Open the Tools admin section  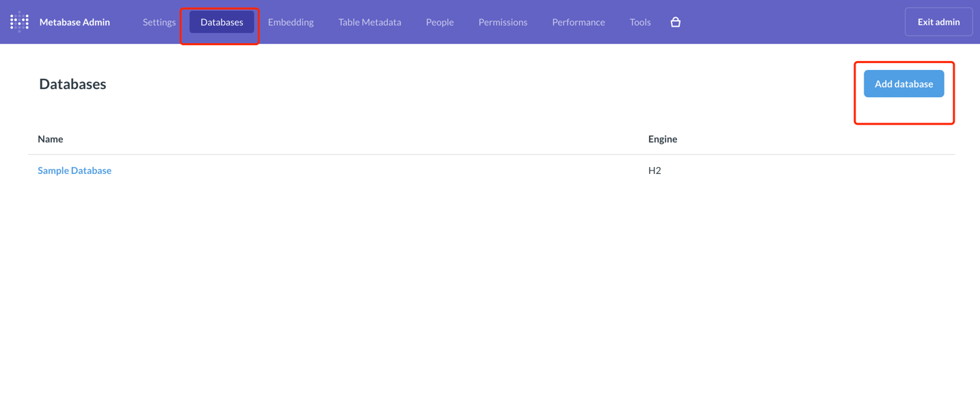coord(639,21)
